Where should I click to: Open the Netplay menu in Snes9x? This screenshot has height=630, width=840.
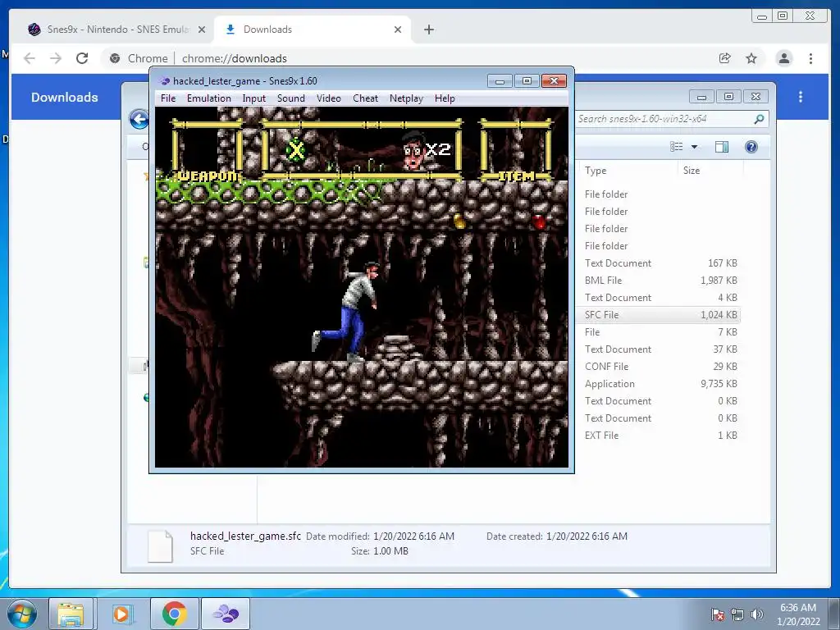point(406,98)
